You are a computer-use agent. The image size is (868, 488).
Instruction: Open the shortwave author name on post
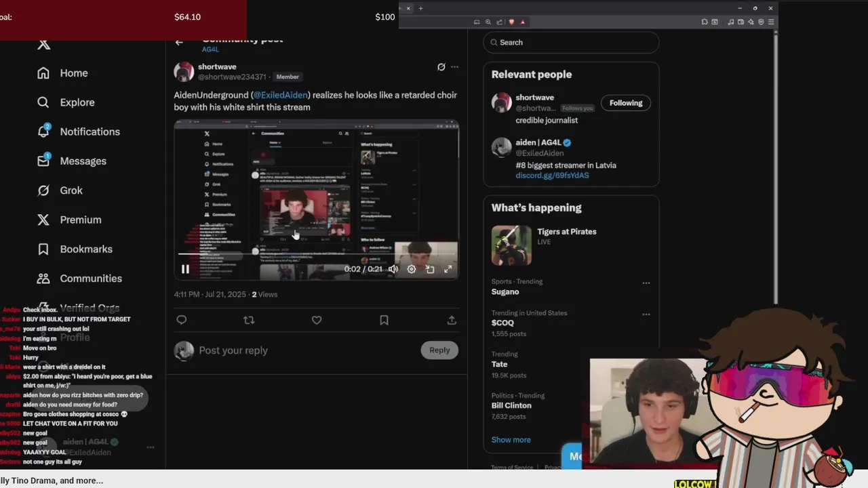coord(217,66)
